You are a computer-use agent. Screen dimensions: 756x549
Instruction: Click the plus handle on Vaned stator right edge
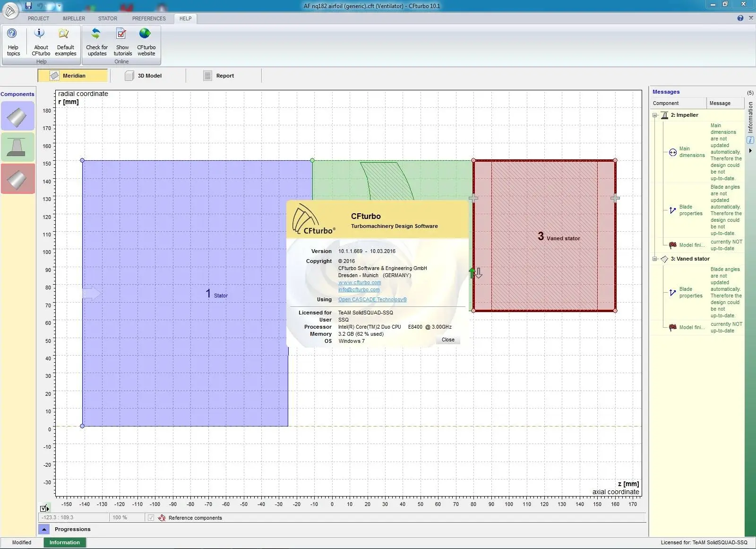(x=615, y=198)
